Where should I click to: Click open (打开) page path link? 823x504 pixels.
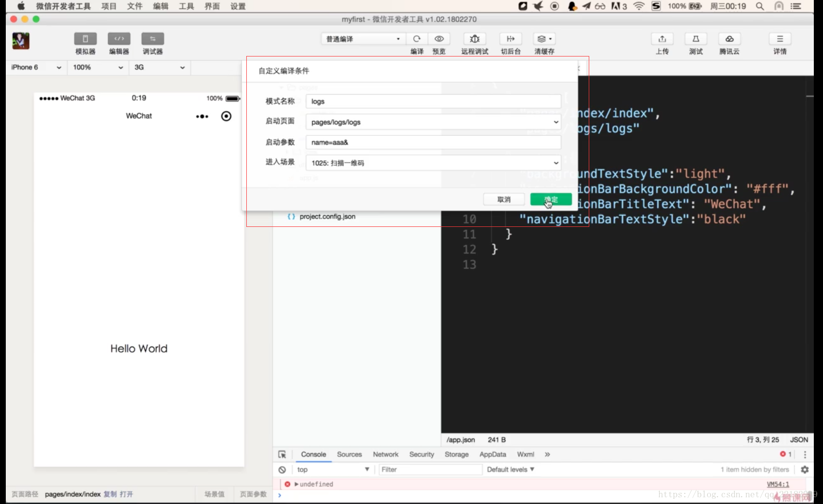click(x=127, y=494)
